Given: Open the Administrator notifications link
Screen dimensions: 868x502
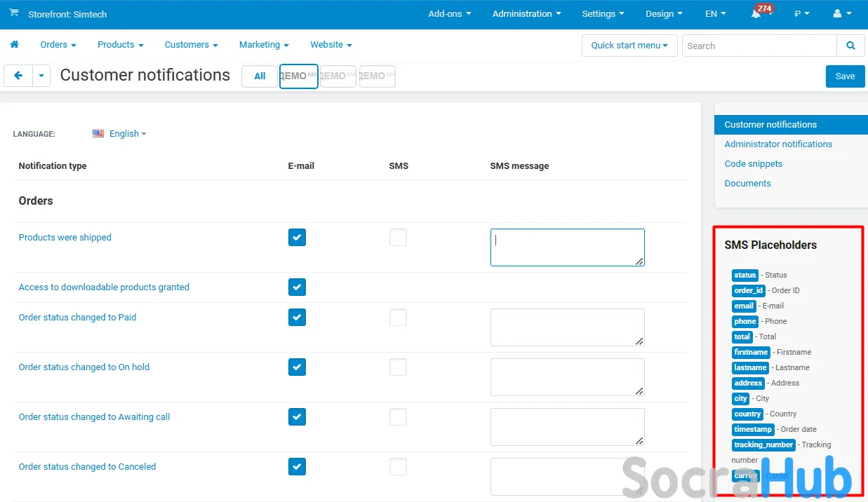Looking at the screenshot, I should coord(778,144).
